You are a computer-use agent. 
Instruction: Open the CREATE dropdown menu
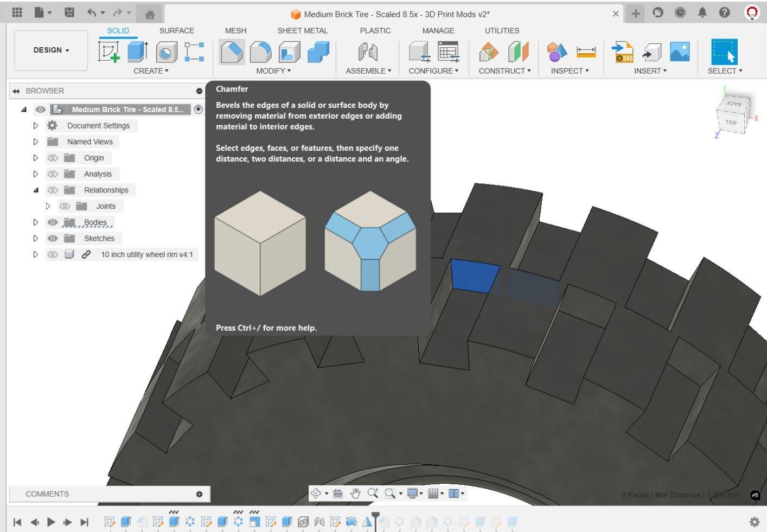tap(151, 71)
